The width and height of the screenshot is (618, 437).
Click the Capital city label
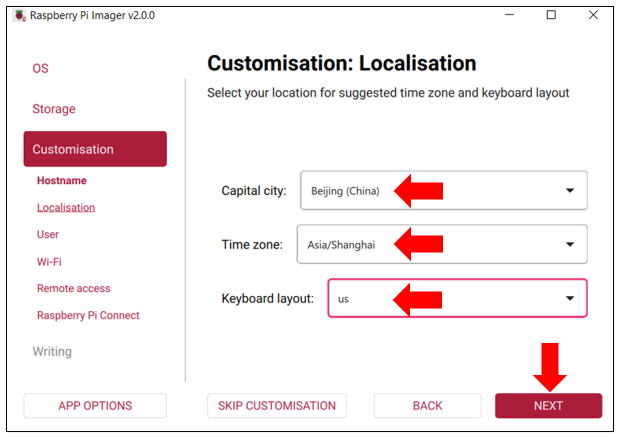254,191
